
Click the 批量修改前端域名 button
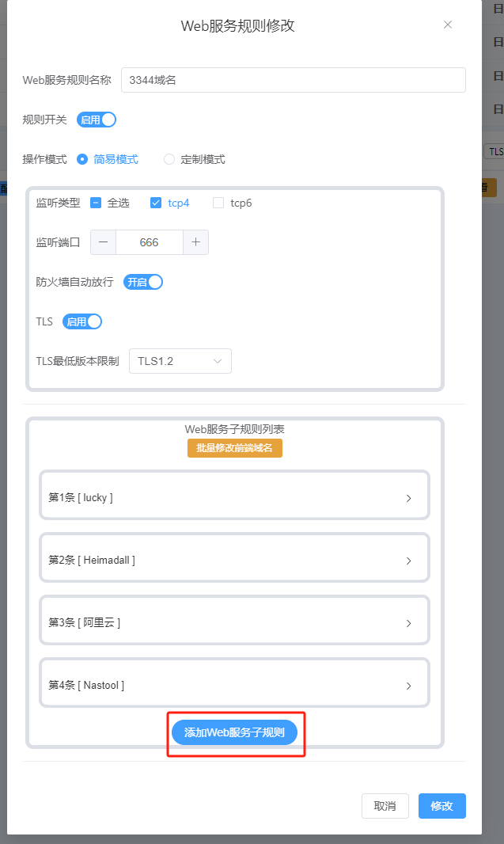[234, 448]
